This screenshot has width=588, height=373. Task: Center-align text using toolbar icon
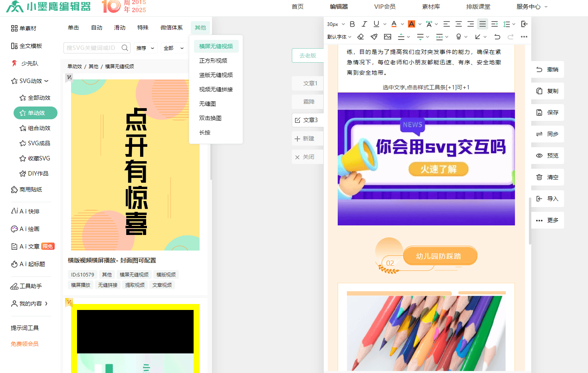point(459,24)
